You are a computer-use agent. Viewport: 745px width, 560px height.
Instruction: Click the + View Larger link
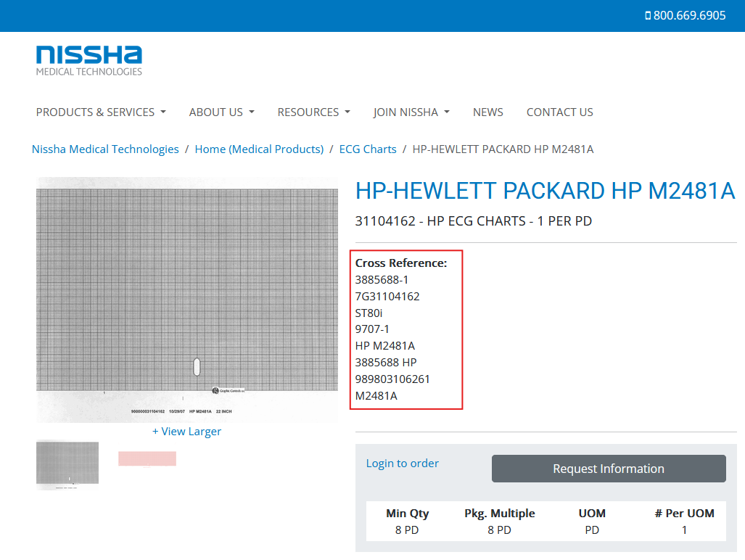(186, 432)
